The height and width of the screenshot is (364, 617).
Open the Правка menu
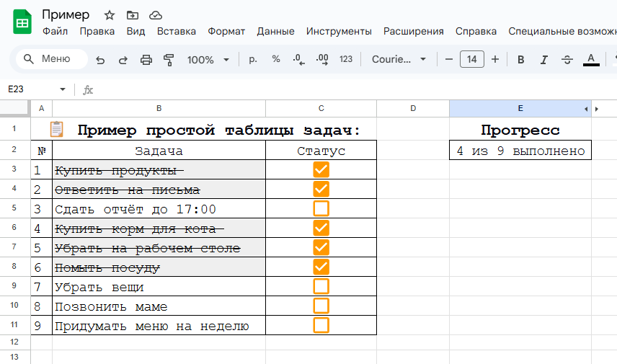click(97, 31)
